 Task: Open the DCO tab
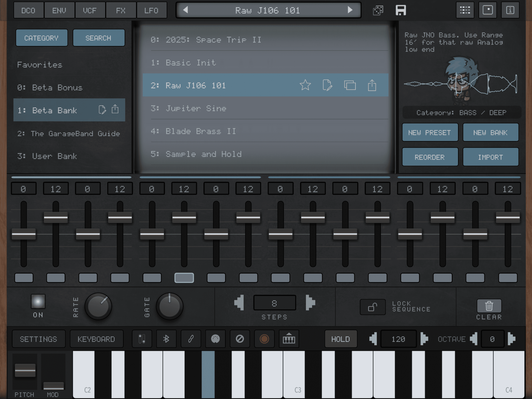click(x=28, y=10)
